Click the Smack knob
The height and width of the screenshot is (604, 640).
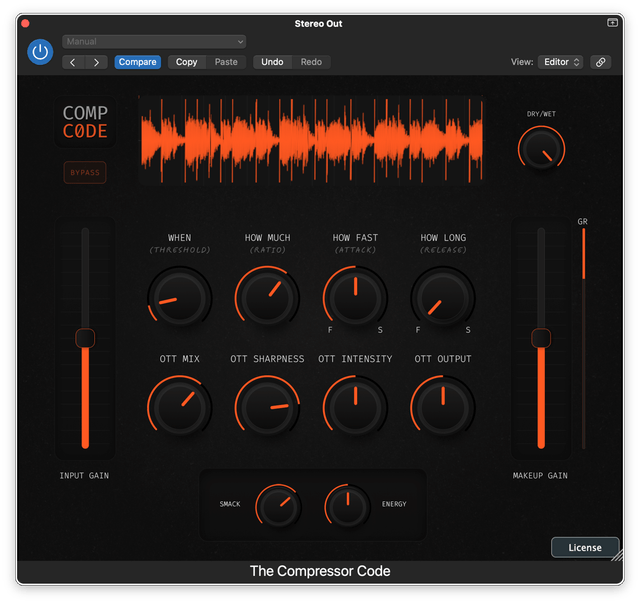click(278, 505)
